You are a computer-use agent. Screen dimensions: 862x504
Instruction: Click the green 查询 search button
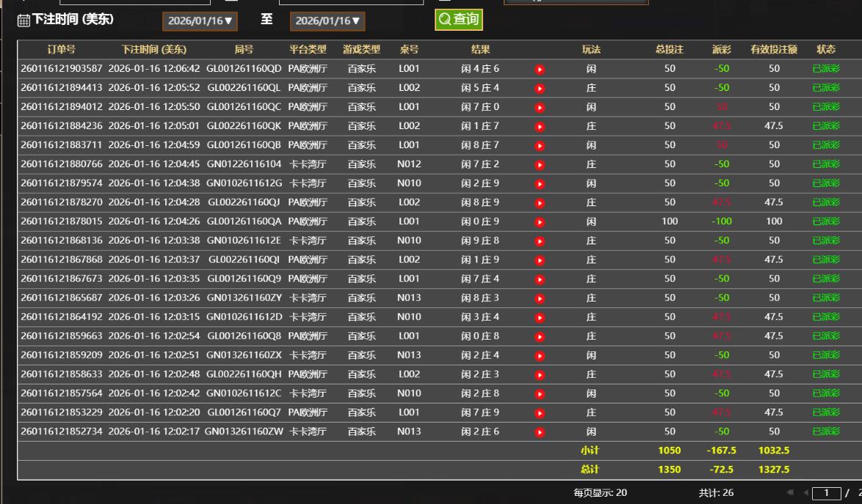tap(458, 20)
